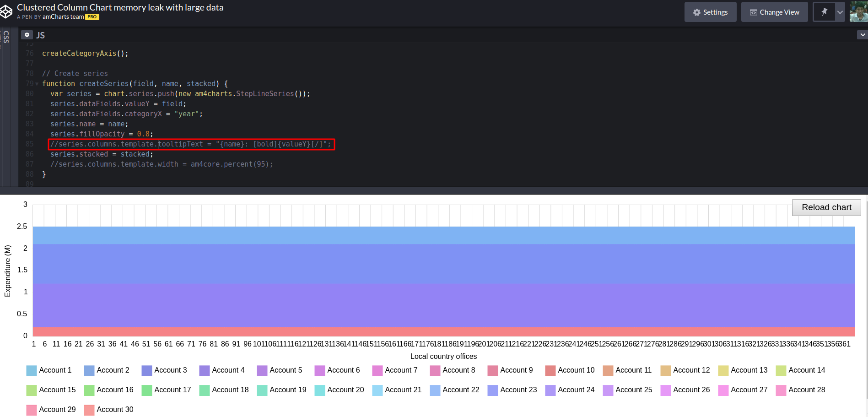Open the amCharts team author link

tap(63, 17)
